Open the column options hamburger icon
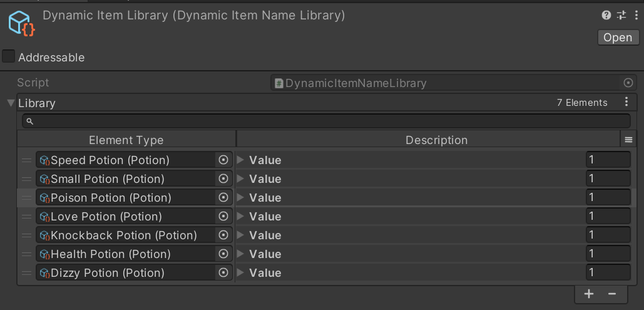The image size is (644, 310). pos(629,140)
